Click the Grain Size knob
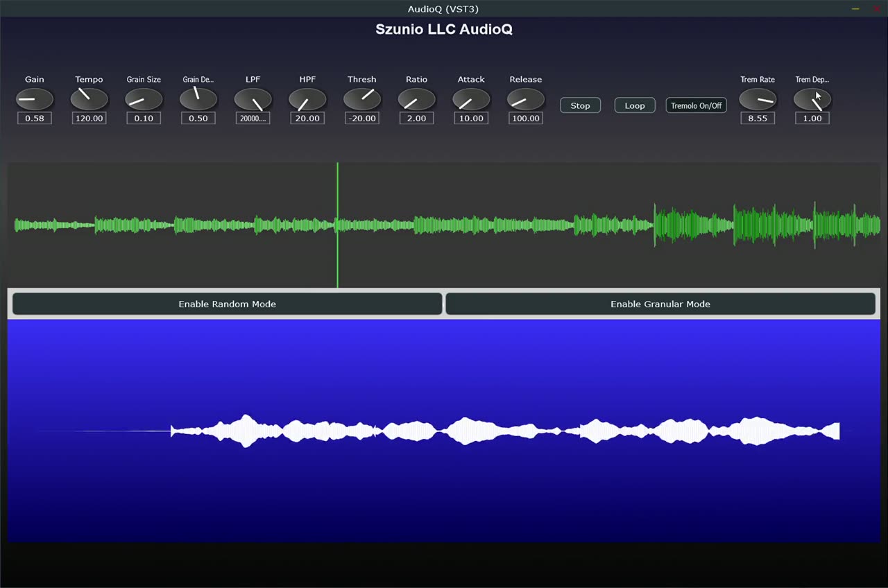888x588 pixels. [144, 99]
